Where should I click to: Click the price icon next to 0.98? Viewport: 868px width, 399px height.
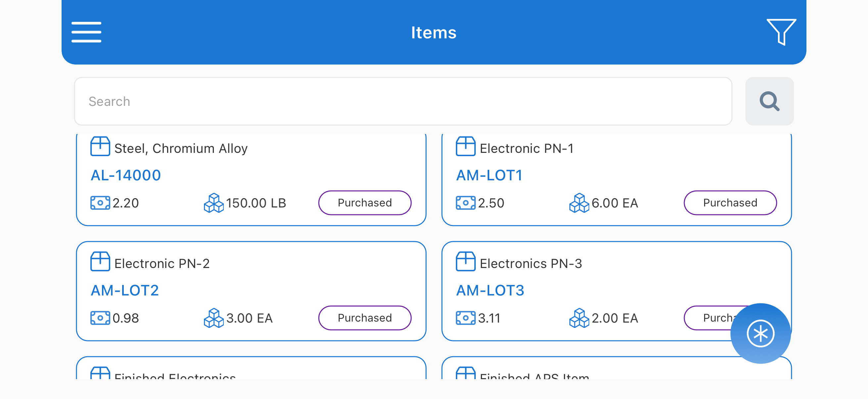click(x=100, y=318)
